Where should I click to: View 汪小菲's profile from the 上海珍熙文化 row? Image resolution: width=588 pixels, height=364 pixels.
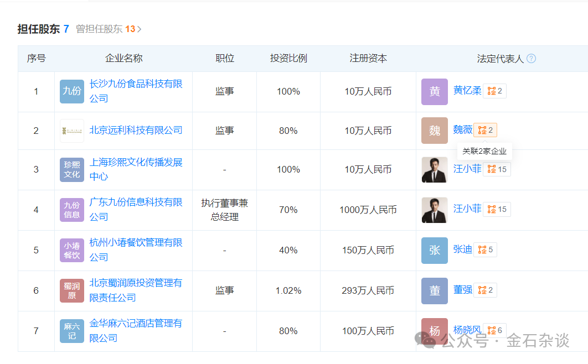(467, 169)
